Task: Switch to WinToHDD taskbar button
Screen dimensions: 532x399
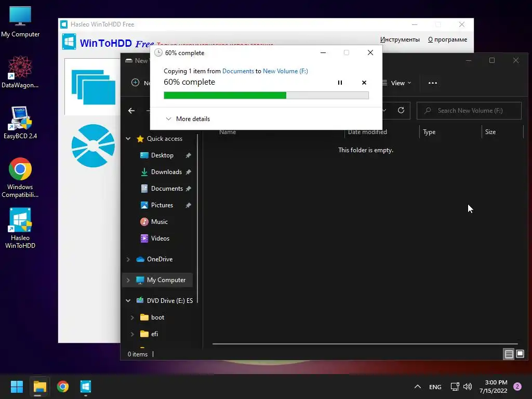Action: tap(86, 387)
